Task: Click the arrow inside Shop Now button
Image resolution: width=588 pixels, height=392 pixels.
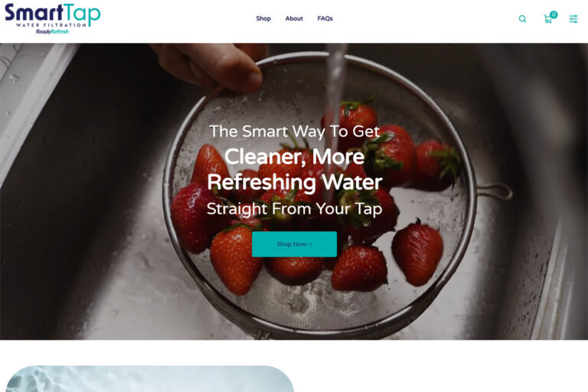Action: coord(309,244)
